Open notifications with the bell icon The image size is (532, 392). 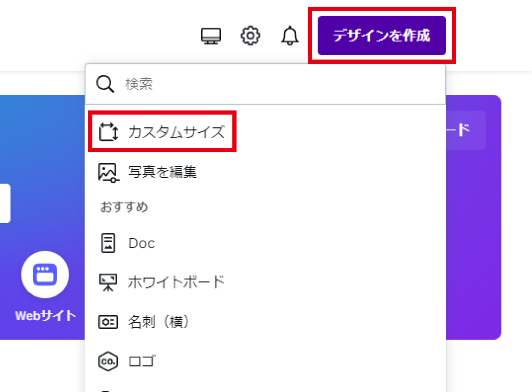coord(290,36)
